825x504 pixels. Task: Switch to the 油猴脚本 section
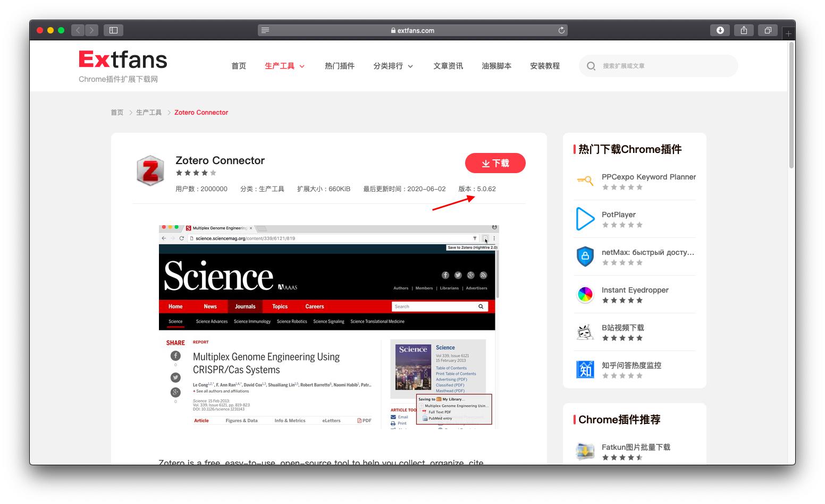tap(496, 66)
